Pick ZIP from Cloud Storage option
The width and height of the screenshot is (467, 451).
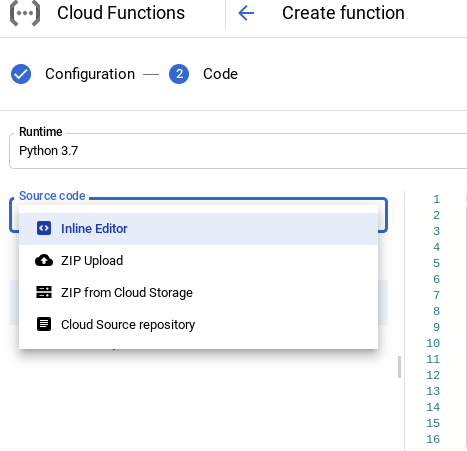(198, 292)
